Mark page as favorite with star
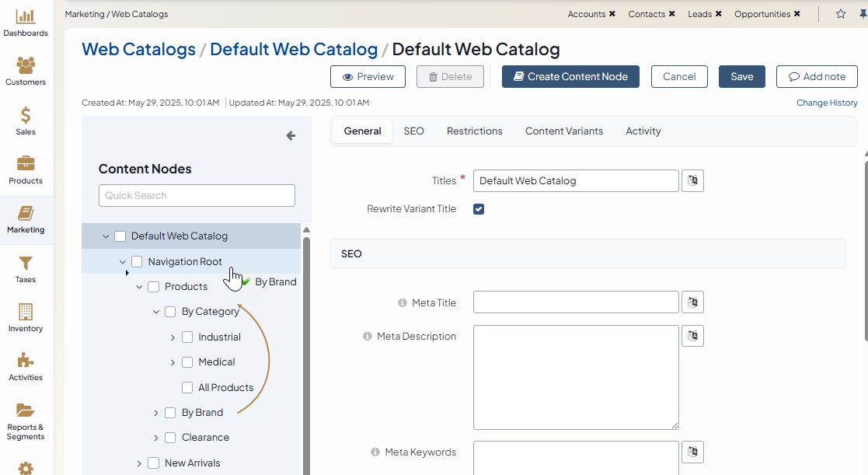 point(841,14)
